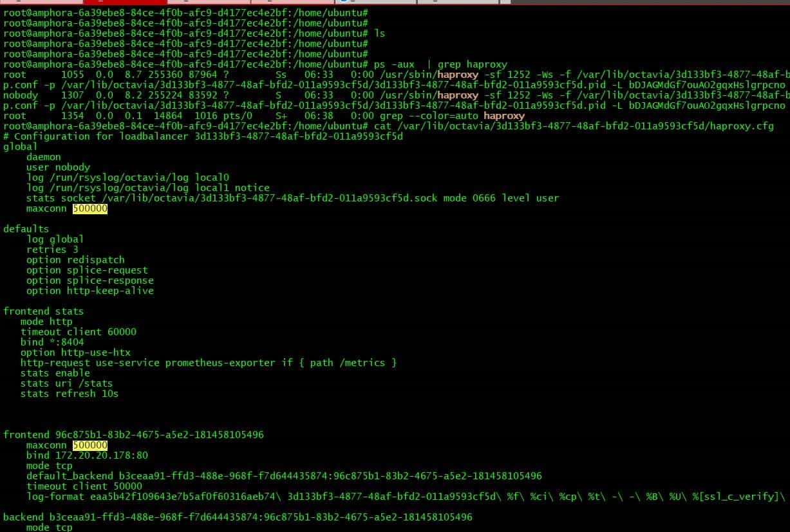Click the 'option http-use-htx' line

tap(75, 353)
